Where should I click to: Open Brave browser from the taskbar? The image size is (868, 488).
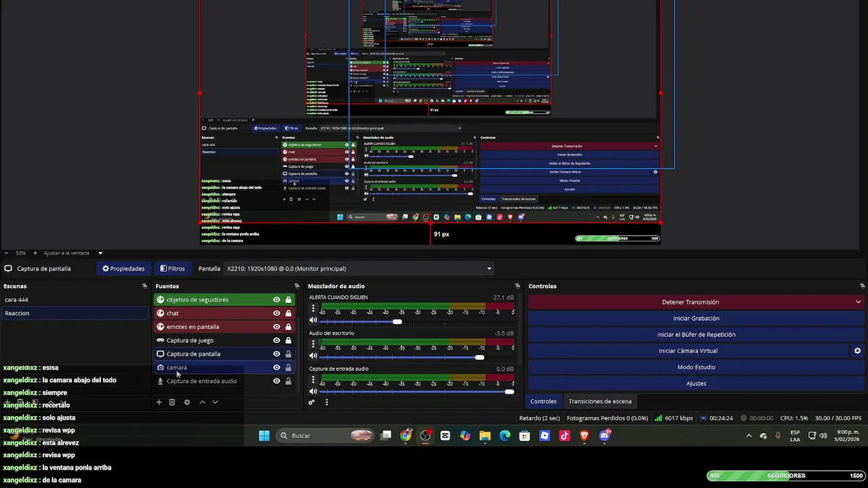(x=585, y=436)
